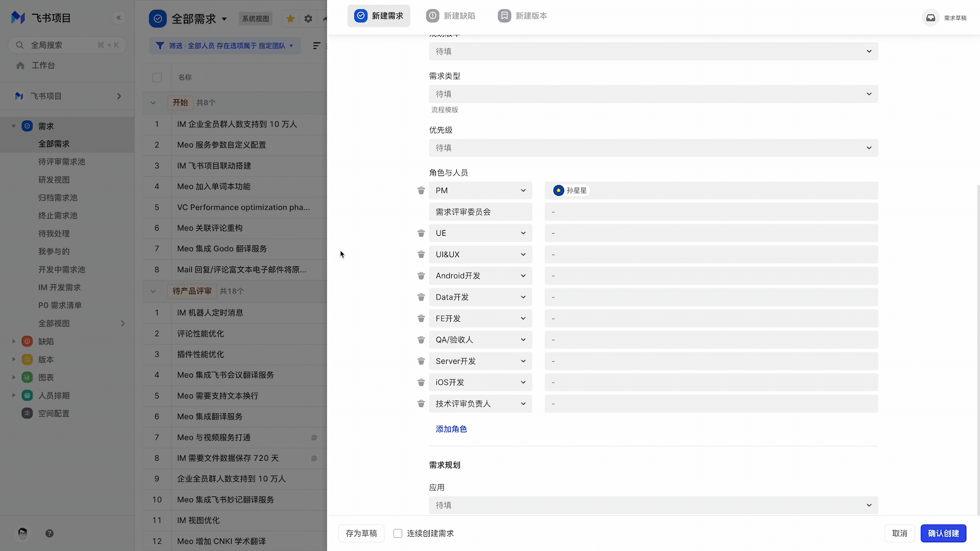Delete the 技术评审负责人 role row
980x551 pixels.
click(421, 404)
